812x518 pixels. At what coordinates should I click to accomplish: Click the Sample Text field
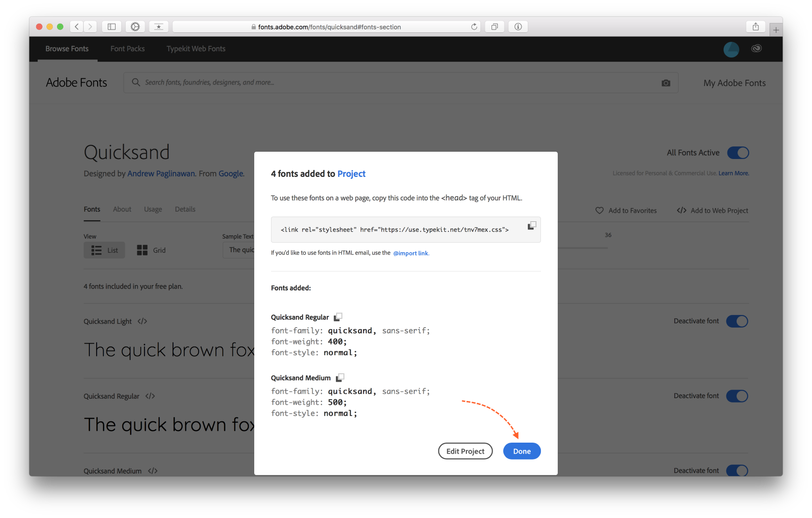(238, 250)
